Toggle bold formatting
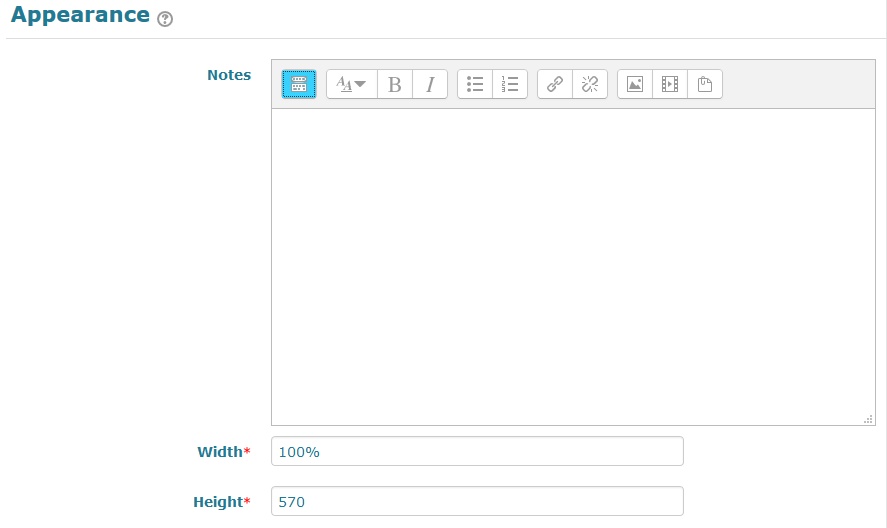 pos(394,85)
